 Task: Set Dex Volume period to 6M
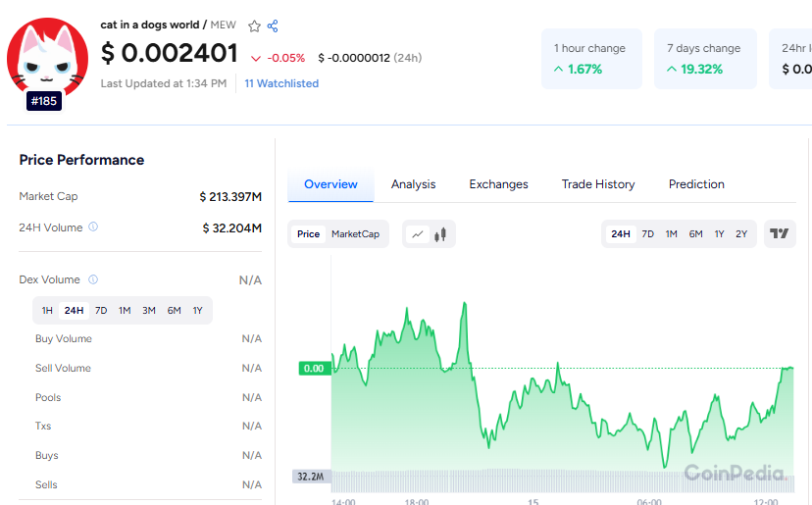pyautogui.click(x=174, y=310)
